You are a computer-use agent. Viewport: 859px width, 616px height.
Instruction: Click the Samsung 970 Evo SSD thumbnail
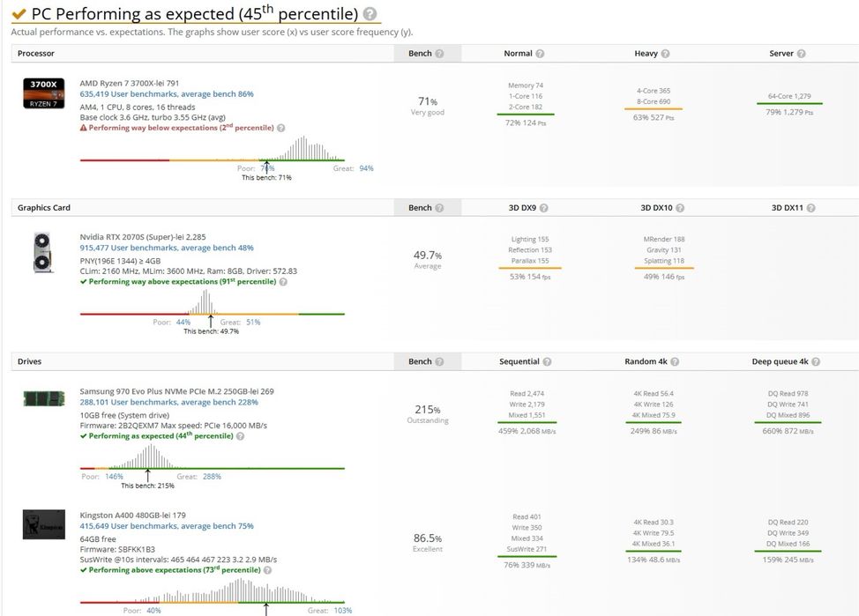pyautogui.click(x=43, y=398)
